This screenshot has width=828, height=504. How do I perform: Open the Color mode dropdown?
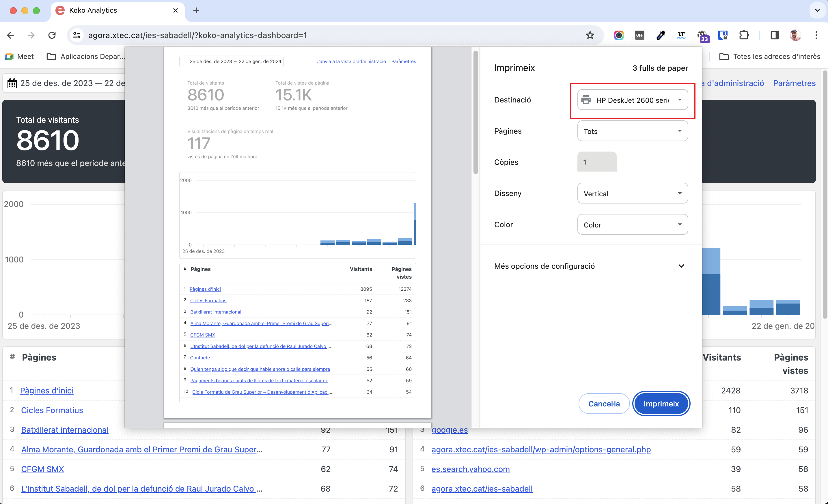(x=632, y=225)
